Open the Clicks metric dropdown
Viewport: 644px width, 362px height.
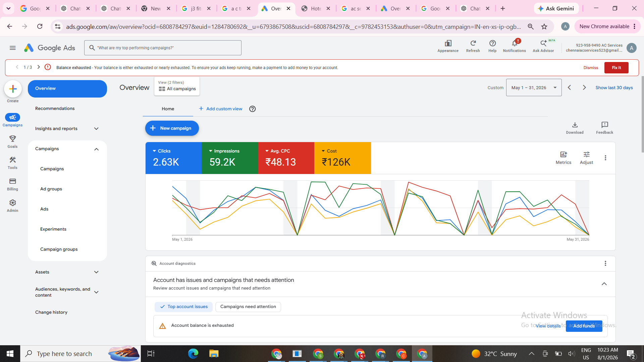(162, 151)
